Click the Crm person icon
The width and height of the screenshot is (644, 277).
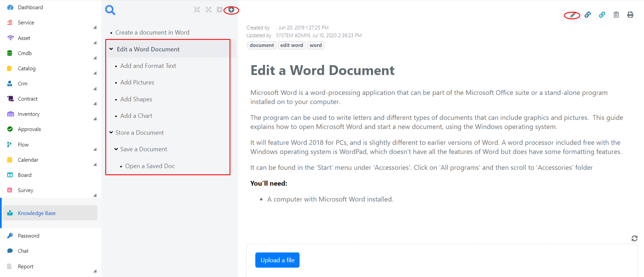pos(10,83)
